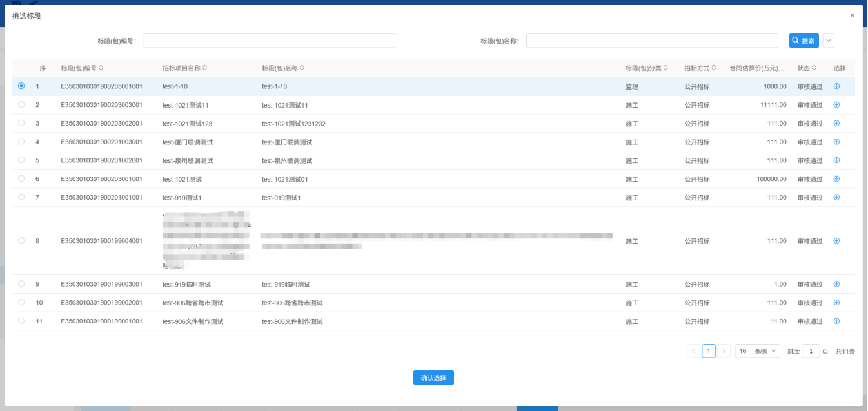Screen dimensions: 868x411
Task: Click plus icon for test-906文件制作测试 row
Action: (x=836, y=321)
